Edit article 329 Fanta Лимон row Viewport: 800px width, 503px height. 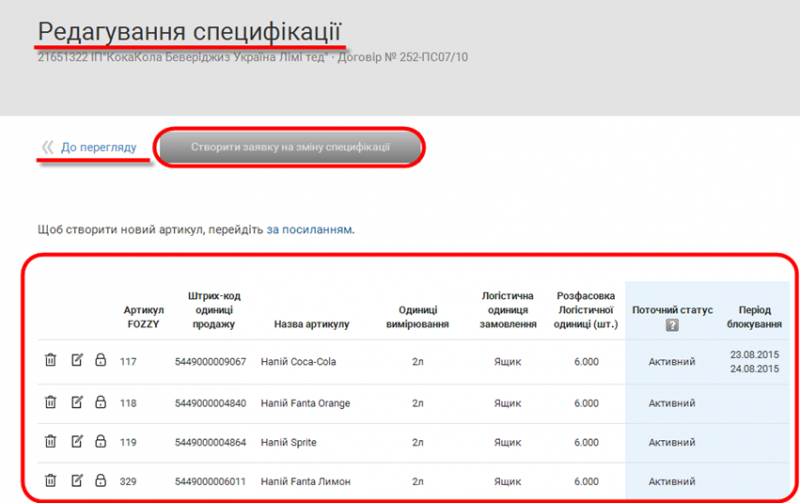pos(77,481)
